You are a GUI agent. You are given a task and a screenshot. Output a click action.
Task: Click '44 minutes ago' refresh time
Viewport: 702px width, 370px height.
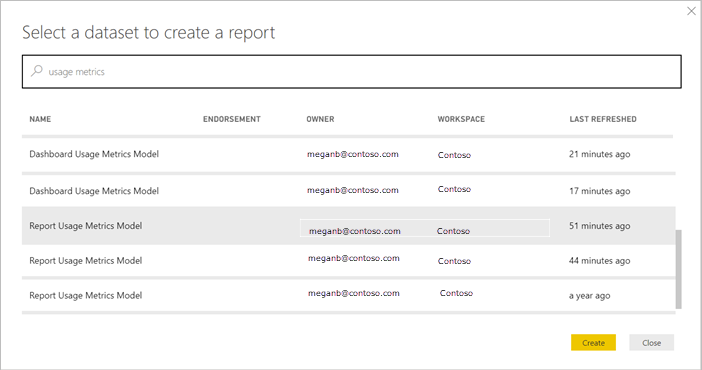(x=599, y=261)
